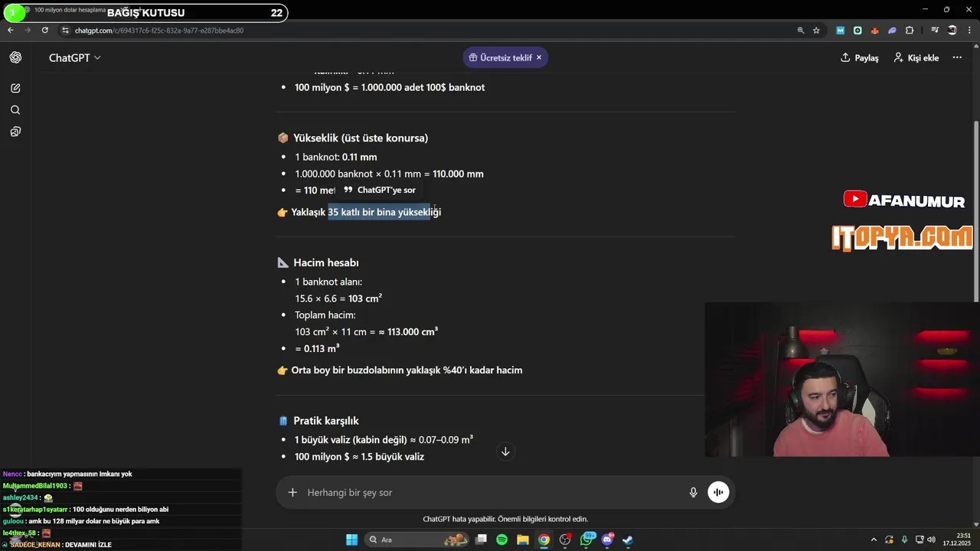Jump to bottom with the down-arrow button

(x=505, y=452)
